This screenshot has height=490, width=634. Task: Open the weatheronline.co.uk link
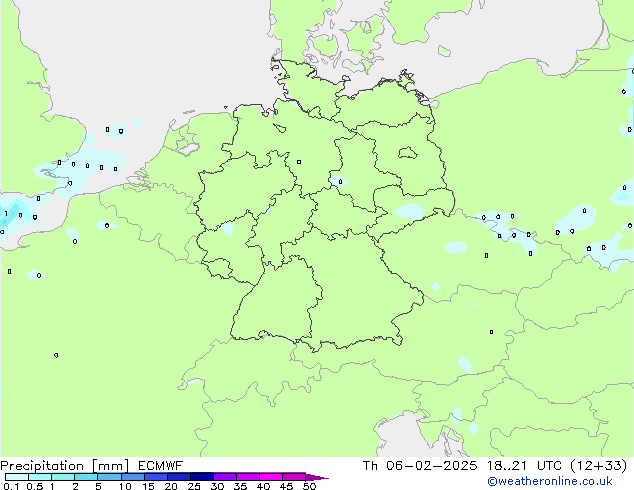(x=550, y=481)
